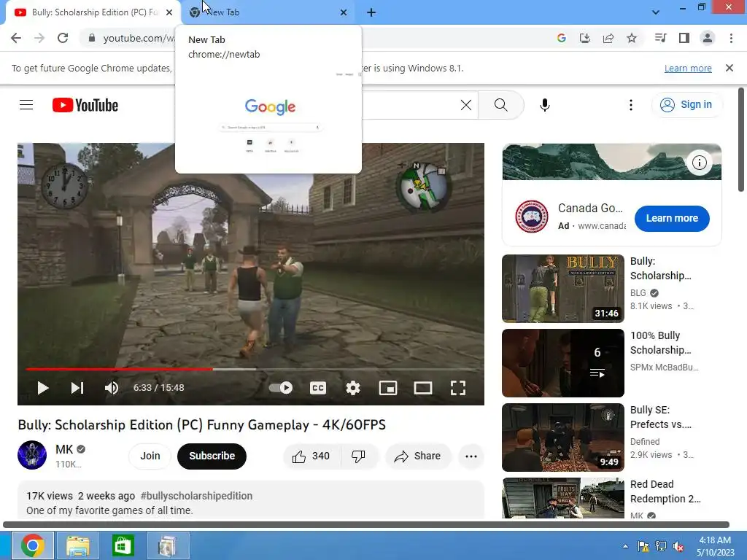Open Chrome three-dot menu
The width and height of the screenshot is (747, 560).
[731, 38]
